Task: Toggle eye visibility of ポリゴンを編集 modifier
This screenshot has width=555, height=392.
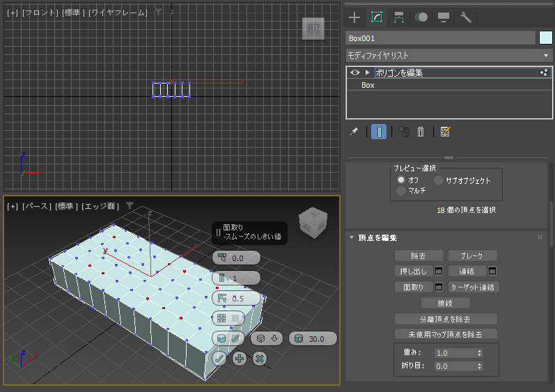Action: [355, 72]
